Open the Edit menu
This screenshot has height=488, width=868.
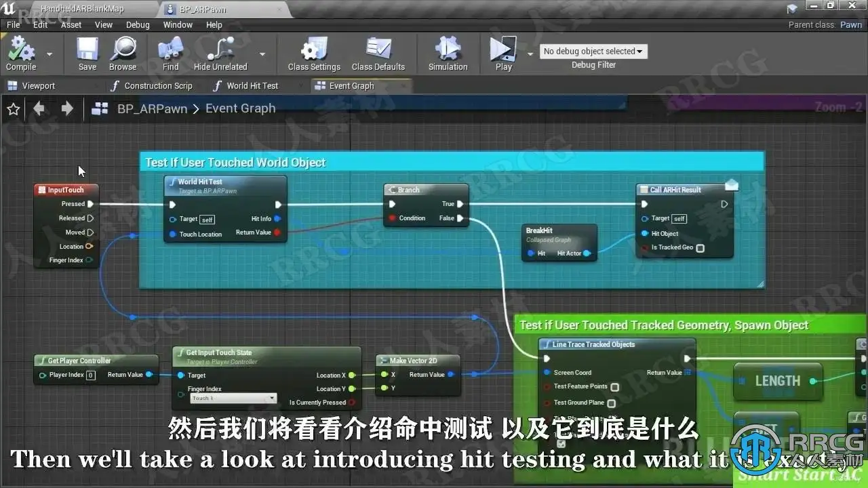coord(41,24)
